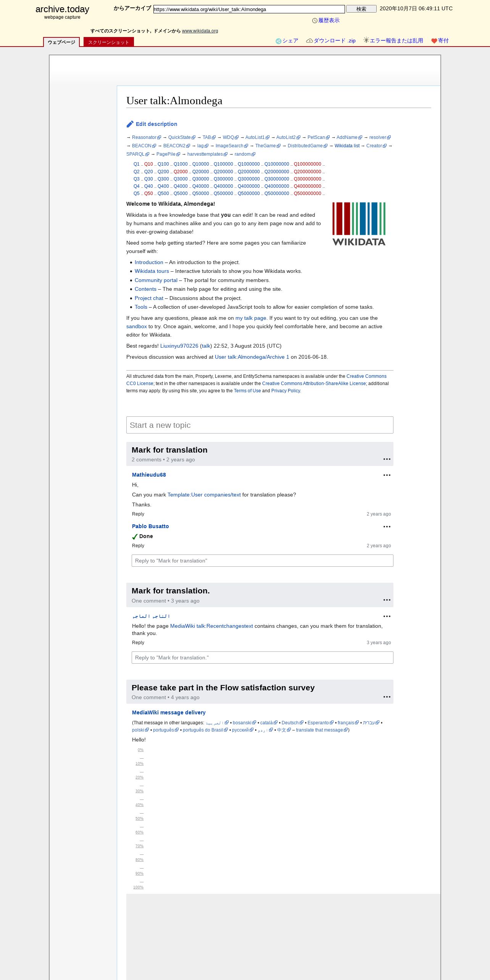The width and height of the screenshot is (490, 980).
Task: Open MediaWiki message delivery user link
Action: pos(169,712)
